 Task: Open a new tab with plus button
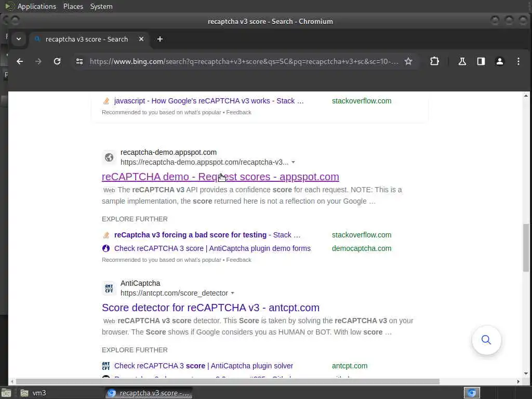coord(160,39)
